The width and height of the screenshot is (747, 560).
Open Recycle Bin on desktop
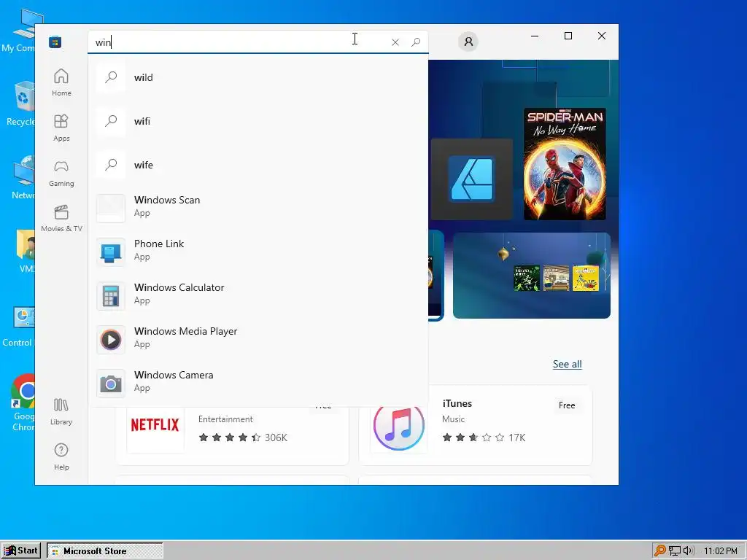[x=21, y=104]
